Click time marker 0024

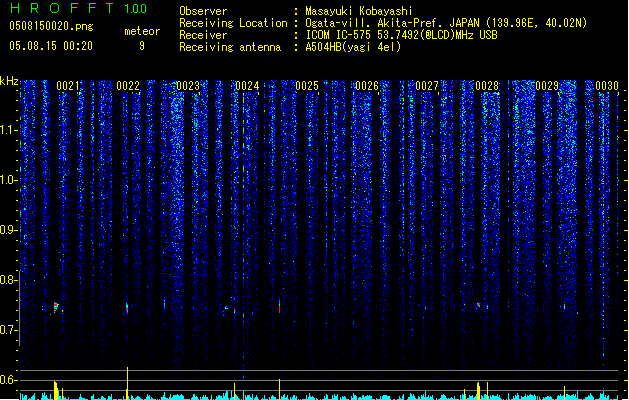(x=247, y=86)
